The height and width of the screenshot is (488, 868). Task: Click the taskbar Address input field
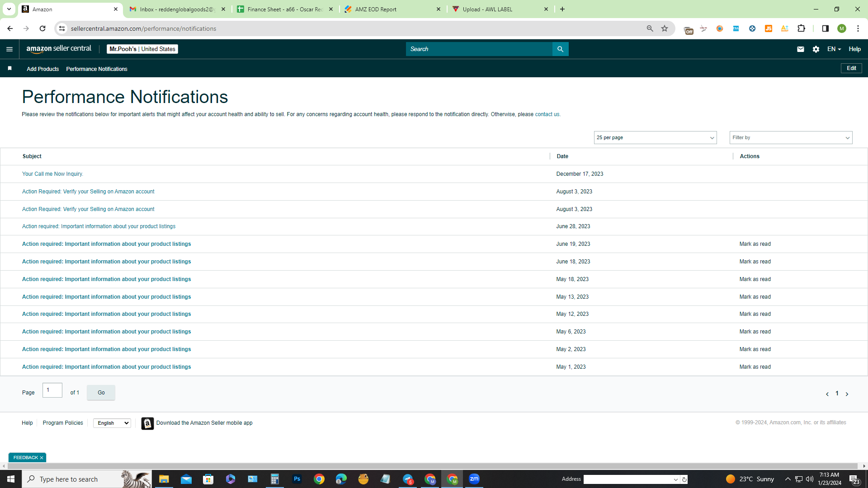pyautogui.click(x=628, y=479)
